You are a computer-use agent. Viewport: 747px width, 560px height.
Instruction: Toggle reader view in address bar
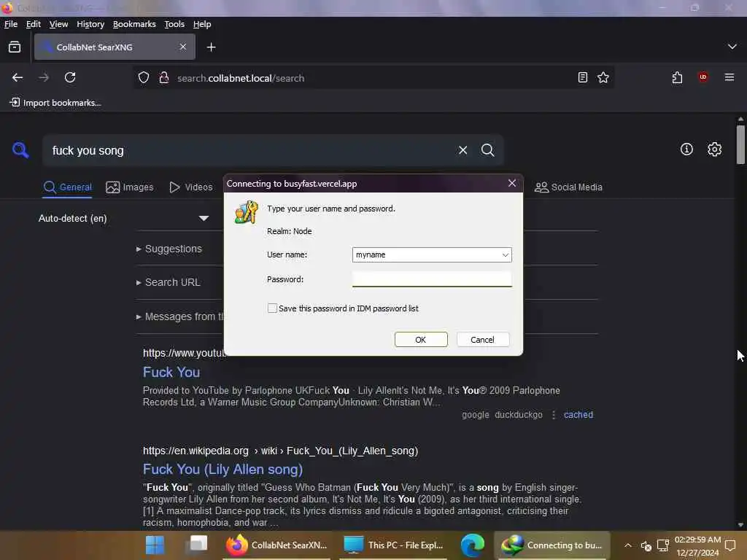(x=583, y=77)
